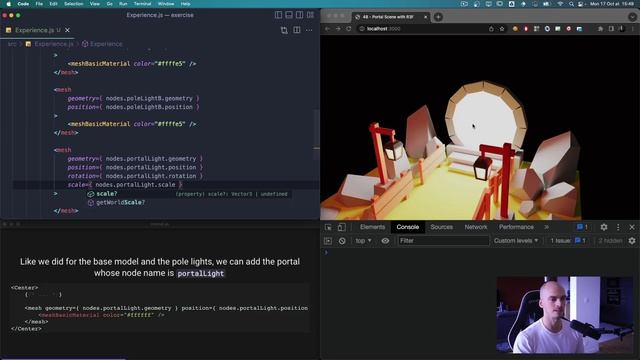The height and width of the screenshot is (360, 640).
Task: Open 'top' JavaScript context dropdown
Action: [x=363, y=241]
